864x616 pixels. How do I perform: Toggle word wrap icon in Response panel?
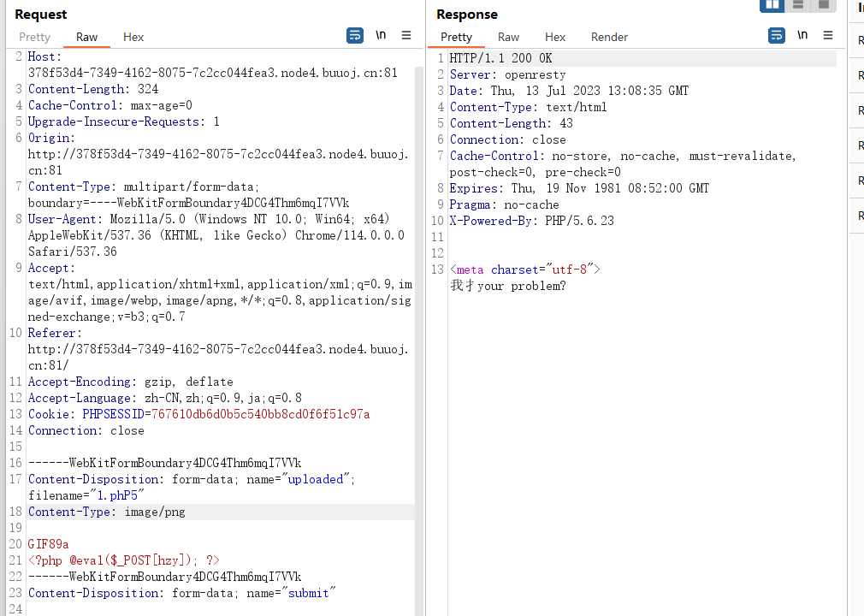(x=777, y=35)
